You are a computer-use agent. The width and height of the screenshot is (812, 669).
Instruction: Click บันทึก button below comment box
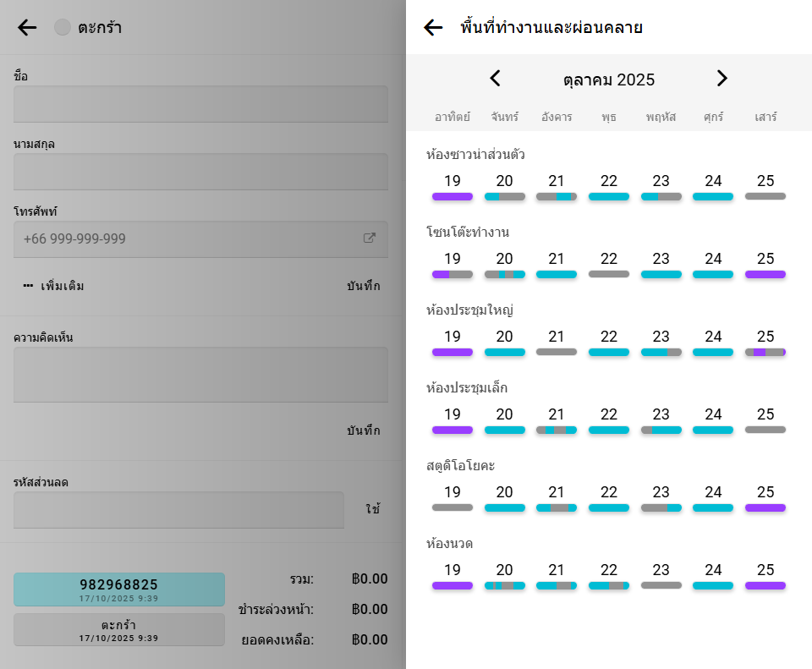click(363, 430)
